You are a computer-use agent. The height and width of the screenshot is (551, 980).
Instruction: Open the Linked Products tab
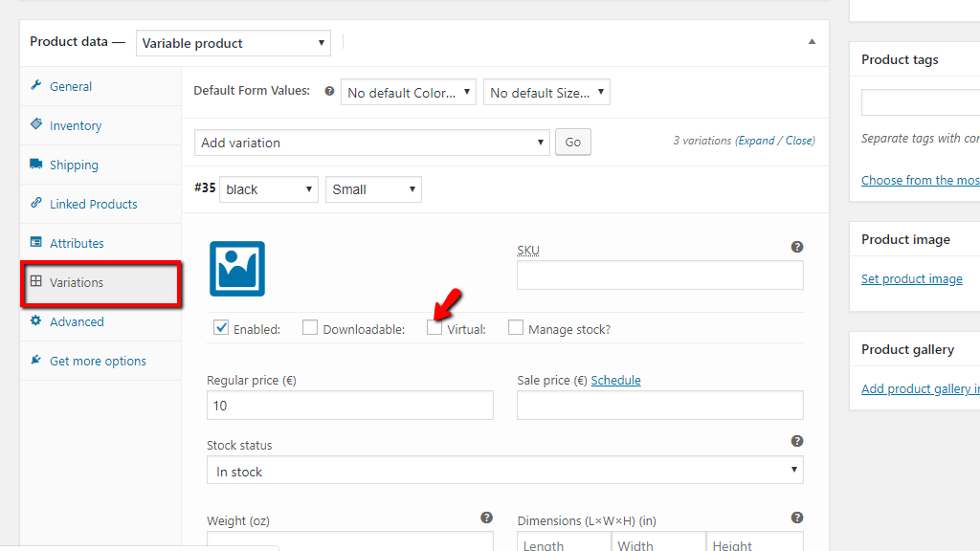tap(100, 205)
